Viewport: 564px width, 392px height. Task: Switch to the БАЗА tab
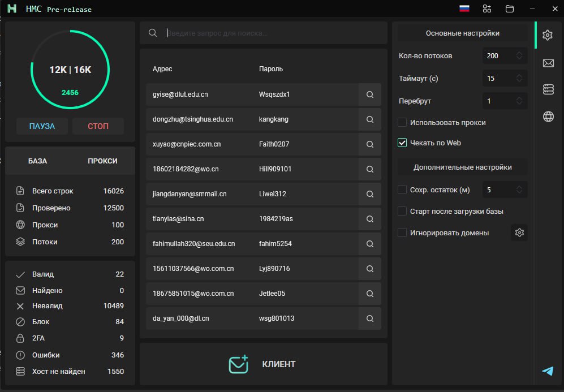pos(38,161)
